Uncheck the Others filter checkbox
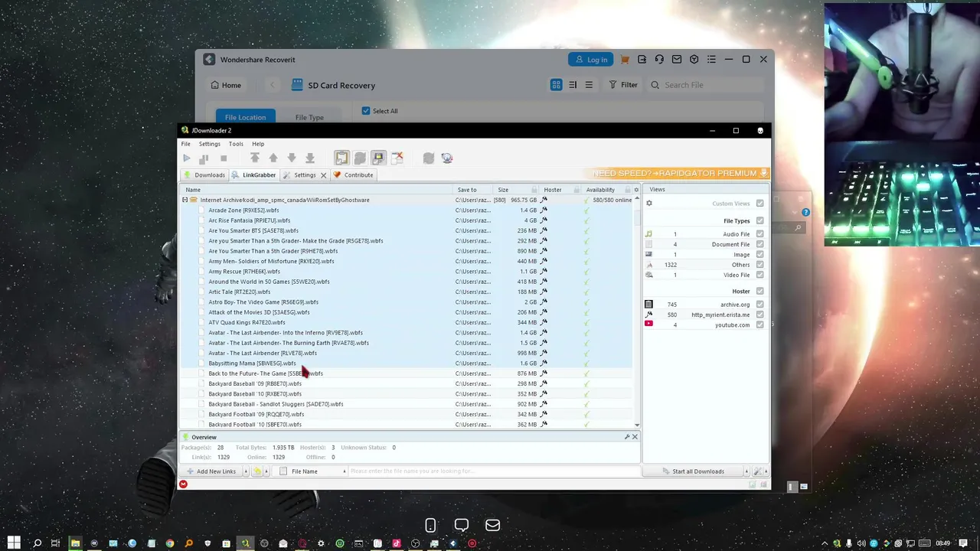Viewport: 980px width, 551px height. [x=759, y=265]
